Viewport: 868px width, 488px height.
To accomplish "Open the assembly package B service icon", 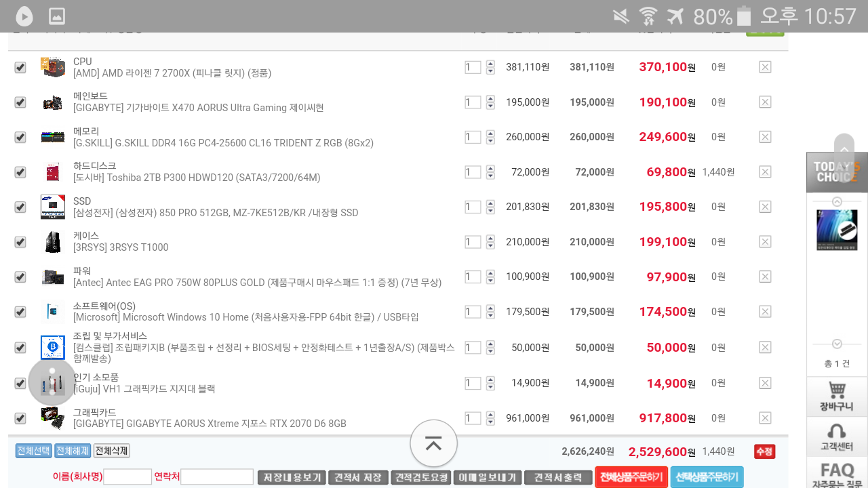I will click(x=53, y=348).
